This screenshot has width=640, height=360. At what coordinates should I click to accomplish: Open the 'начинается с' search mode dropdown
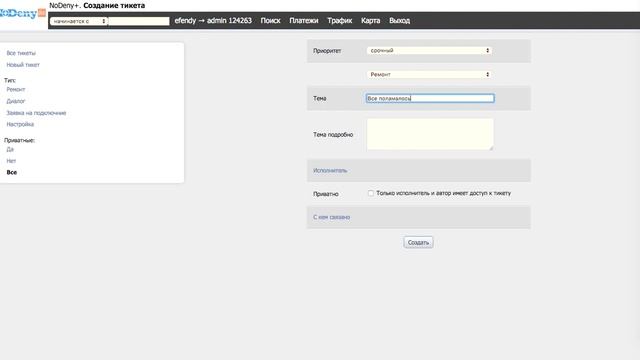pyautogui.click(x=79, y=21)
